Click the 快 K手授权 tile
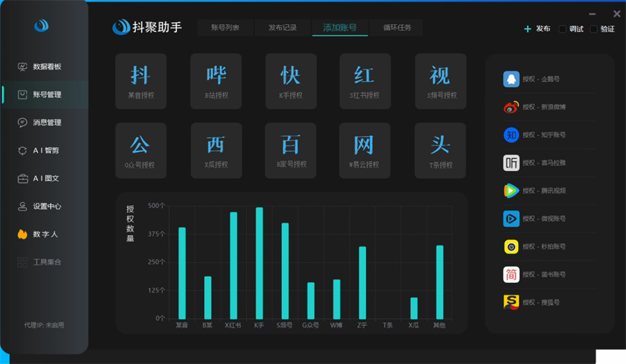 click(291, 82)
